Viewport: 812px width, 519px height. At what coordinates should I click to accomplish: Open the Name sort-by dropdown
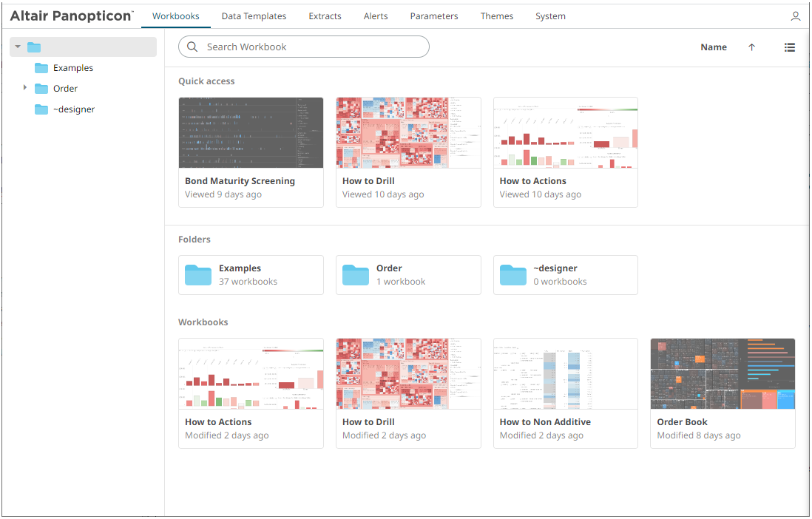(713, 47)
